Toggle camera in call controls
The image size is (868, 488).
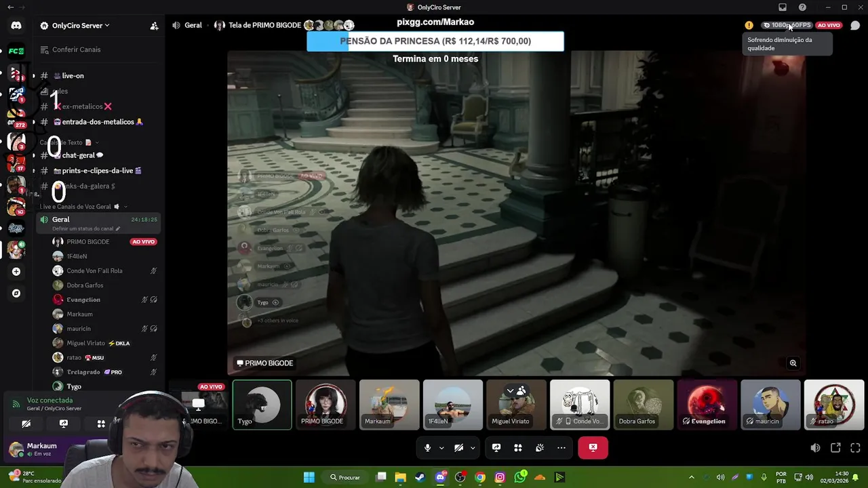(458, 447)
